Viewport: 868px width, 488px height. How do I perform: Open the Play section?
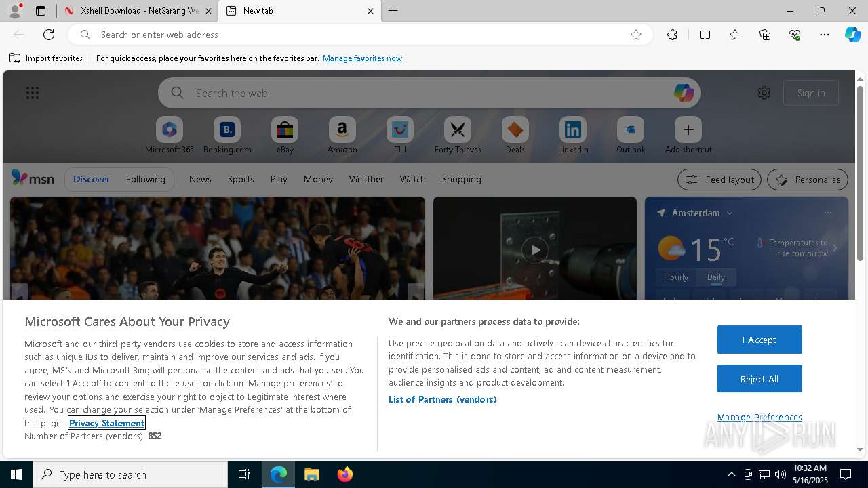(x=279, y=179)
